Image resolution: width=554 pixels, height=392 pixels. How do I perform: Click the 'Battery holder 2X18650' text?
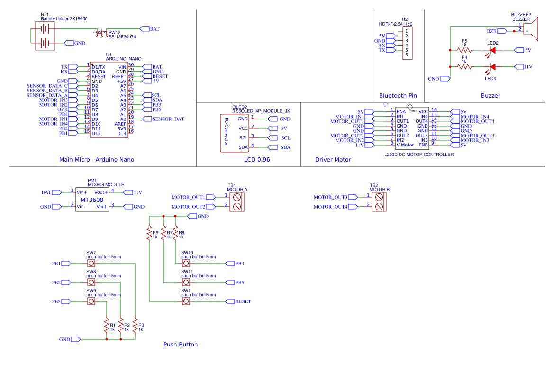coord(64,19)
